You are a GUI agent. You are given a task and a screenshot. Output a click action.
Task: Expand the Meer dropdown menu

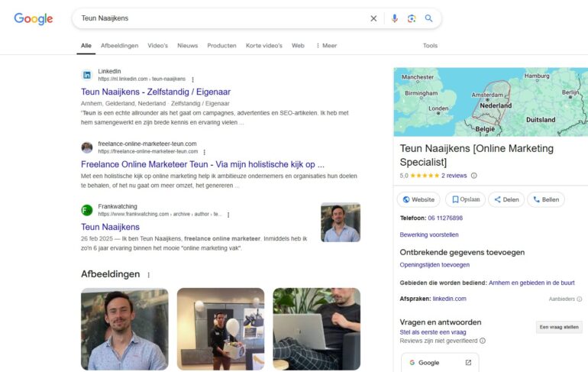click(326, 45)
